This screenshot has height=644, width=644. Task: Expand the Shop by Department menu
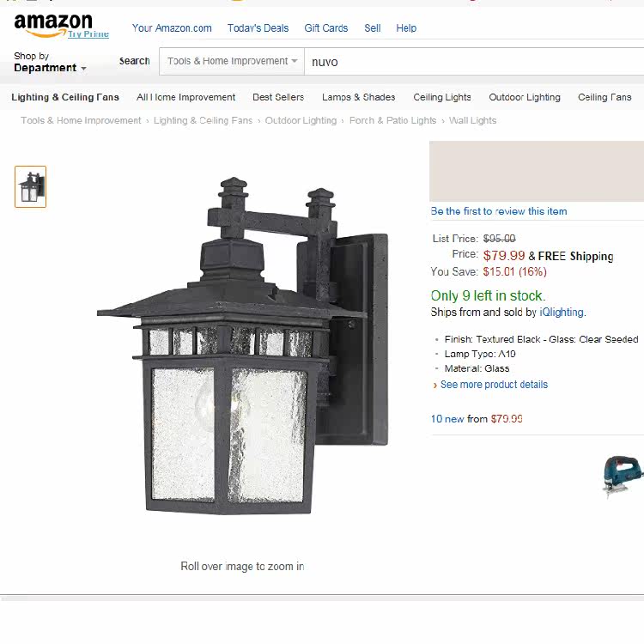tap(50, 62)
